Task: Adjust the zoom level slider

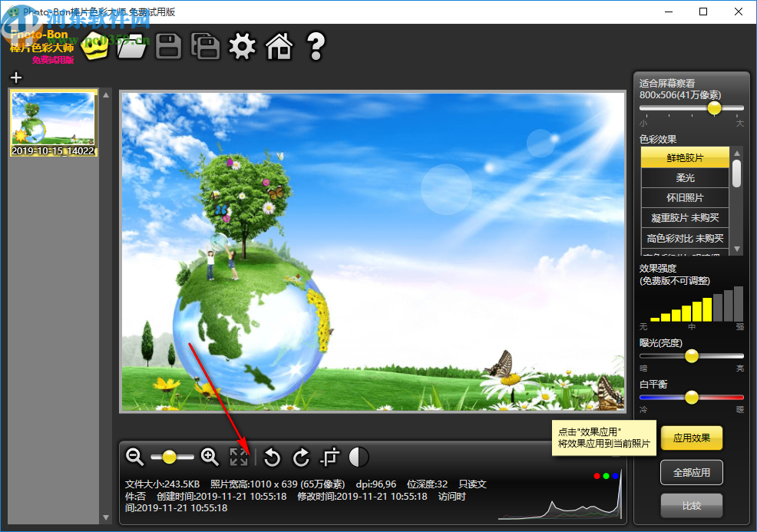Action: pos(172,457)
